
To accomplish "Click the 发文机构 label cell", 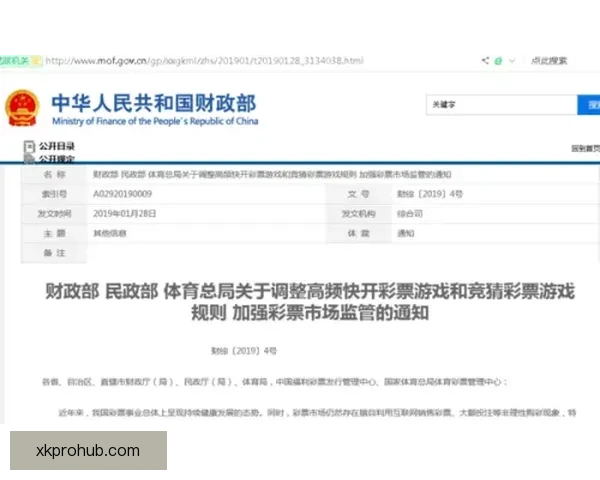I will [x=359, y=214].
